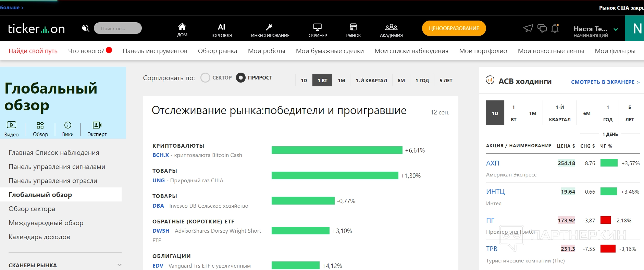
Task: Open Мои роботы menu item
Action: point(267,51)
